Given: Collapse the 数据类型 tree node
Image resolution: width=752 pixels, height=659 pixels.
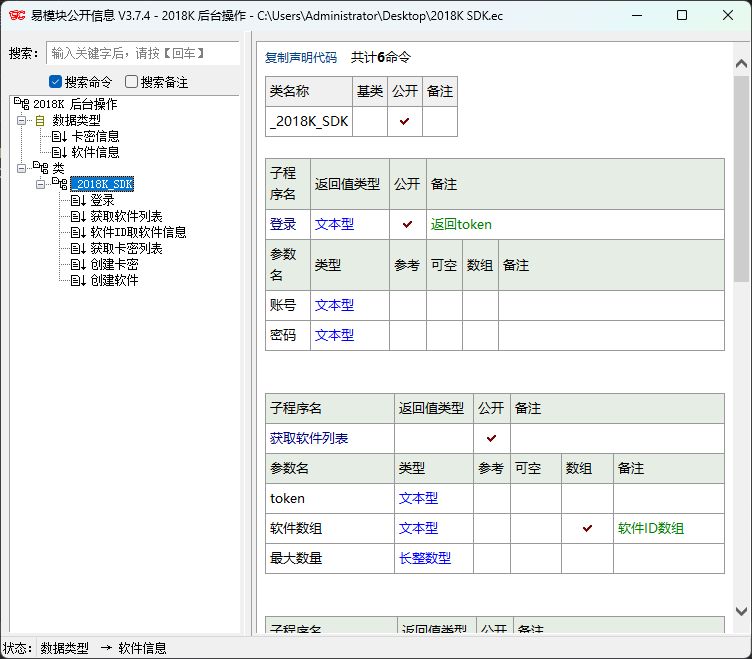Looking at the screenshot, I should point(21,120).
